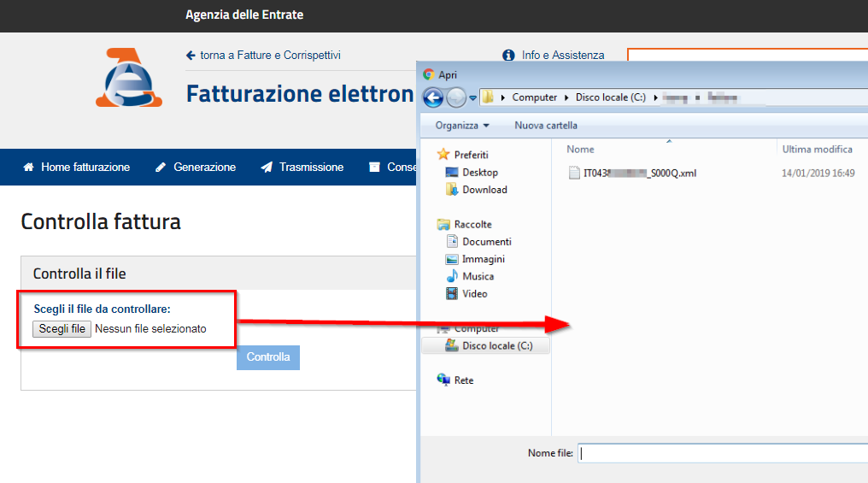The width and height of the screenshot is (868, 483).
Task: Click the Immagini icon in sidebar
Action: pyautogui.click(x=452, y=259)
